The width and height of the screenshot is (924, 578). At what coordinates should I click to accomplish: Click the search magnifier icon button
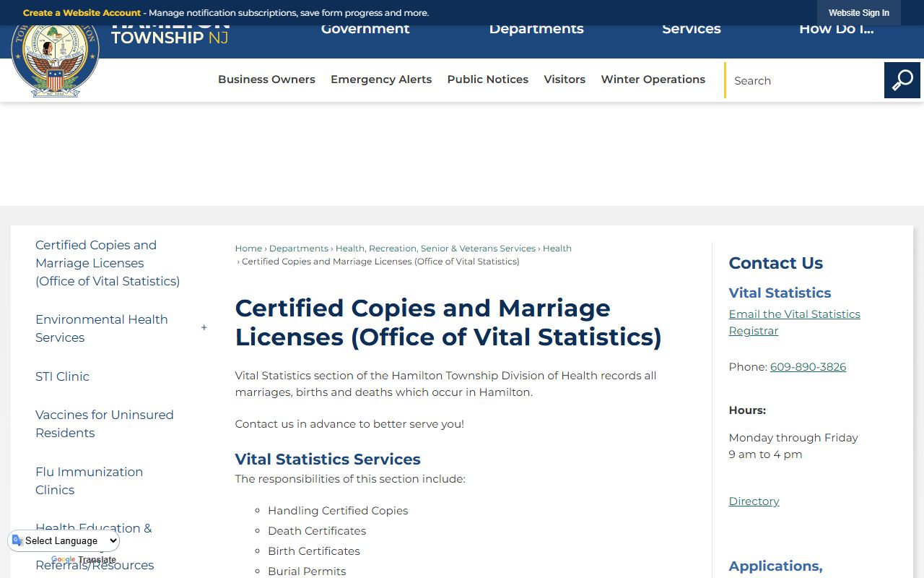(x=902, y=80)
